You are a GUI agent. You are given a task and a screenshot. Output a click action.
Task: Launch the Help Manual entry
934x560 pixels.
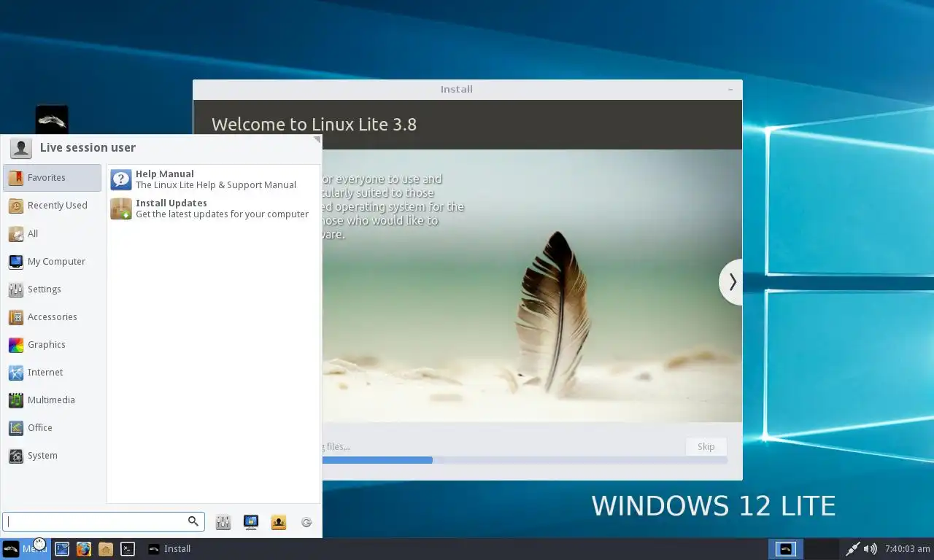pos(213,179)
